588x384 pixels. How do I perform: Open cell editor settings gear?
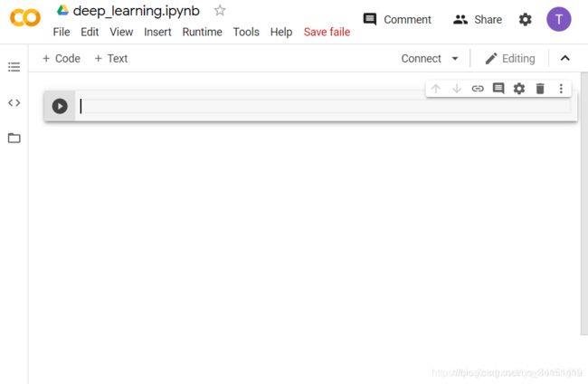(519, 89)
